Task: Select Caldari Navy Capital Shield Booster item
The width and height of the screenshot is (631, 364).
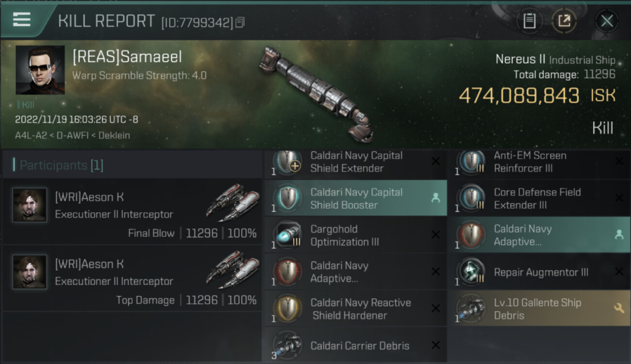Action: coord(355,198)
